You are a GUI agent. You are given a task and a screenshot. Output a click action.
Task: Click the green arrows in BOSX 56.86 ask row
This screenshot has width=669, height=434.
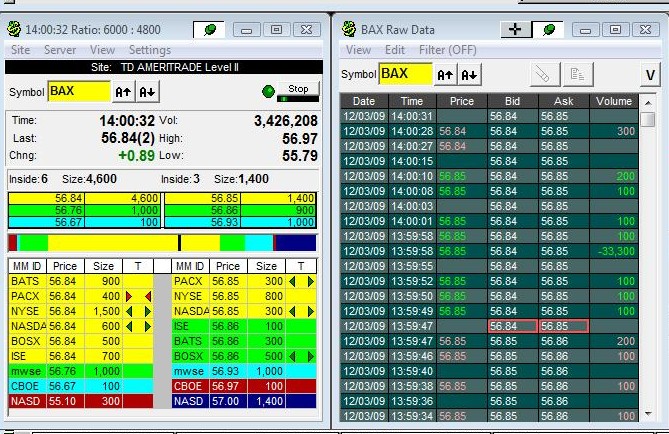click(x=301, y=356)
